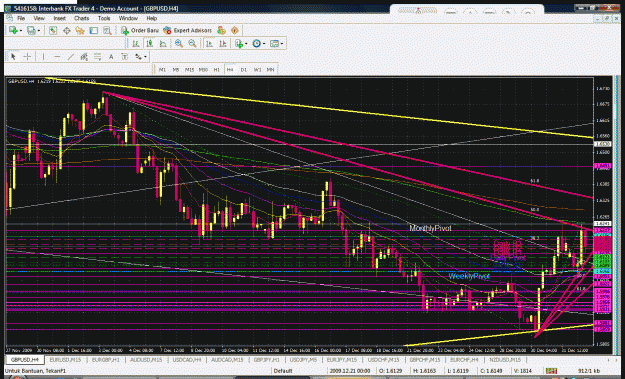The height and width of the screenshot is (379, 625).
Task: Select the text 'A' drawing tool
Action: pyautogui.click(x=111, y=57)
